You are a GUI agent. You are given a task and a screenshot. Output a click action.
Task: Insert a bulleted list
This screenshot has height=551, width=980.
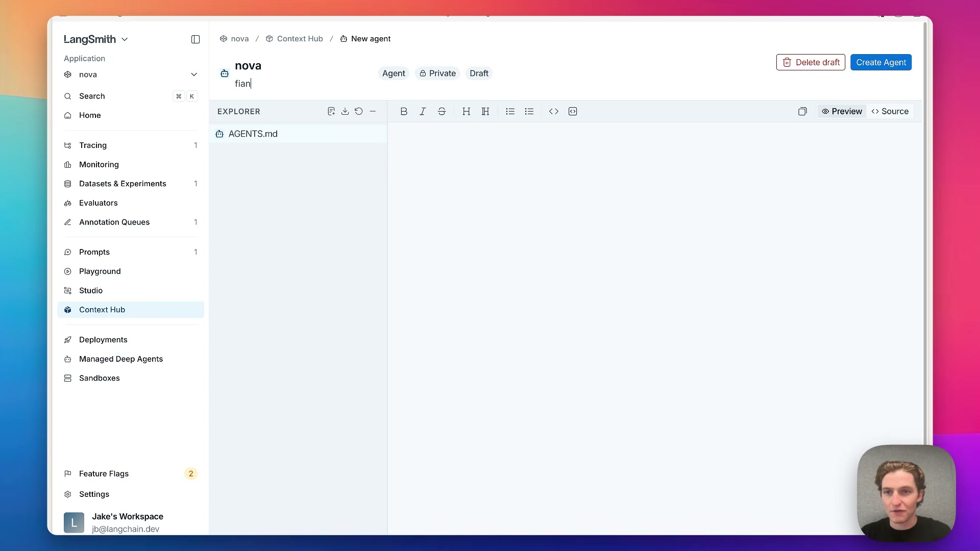coord(529,111)
